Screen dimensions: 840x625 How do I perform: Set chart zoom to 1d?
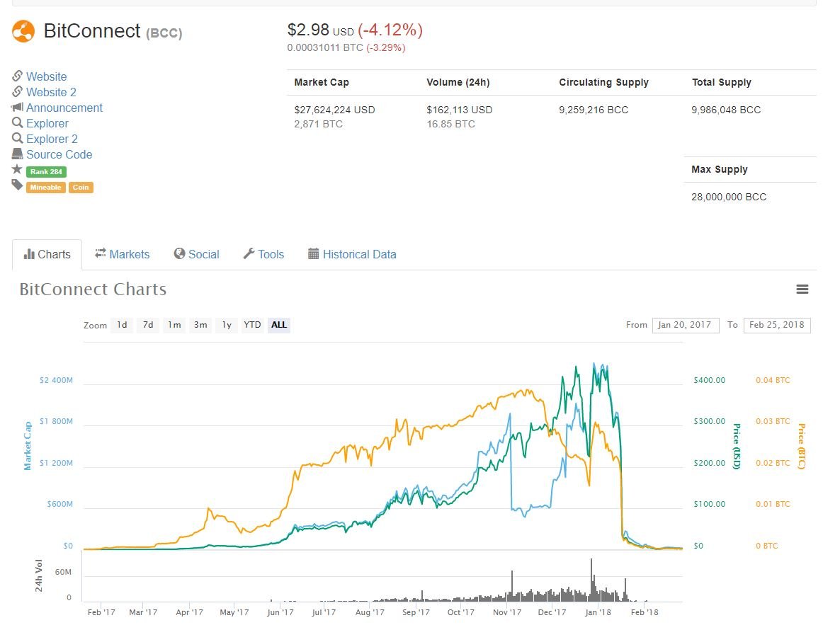[122, 325]
